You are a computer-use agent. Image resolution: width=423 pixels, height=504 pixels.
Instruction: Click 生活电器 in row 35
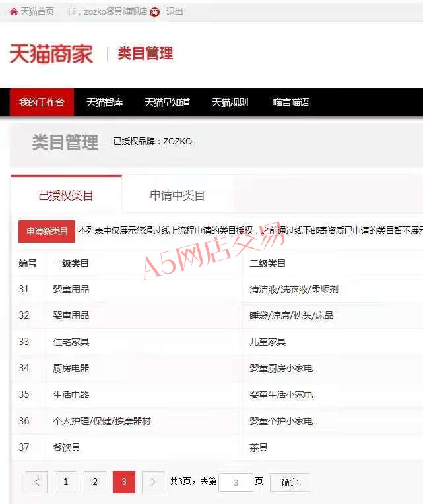tap(71, 394)
